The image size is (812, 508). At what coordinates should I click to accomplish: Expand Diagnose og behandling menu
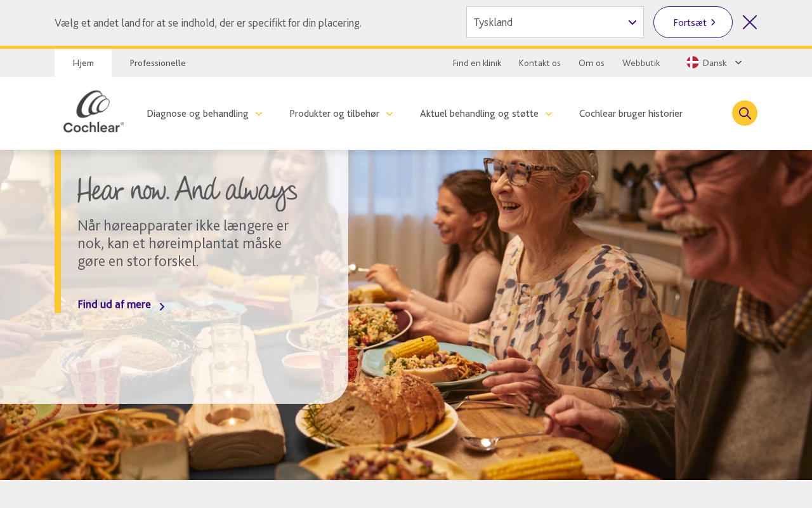204,114
